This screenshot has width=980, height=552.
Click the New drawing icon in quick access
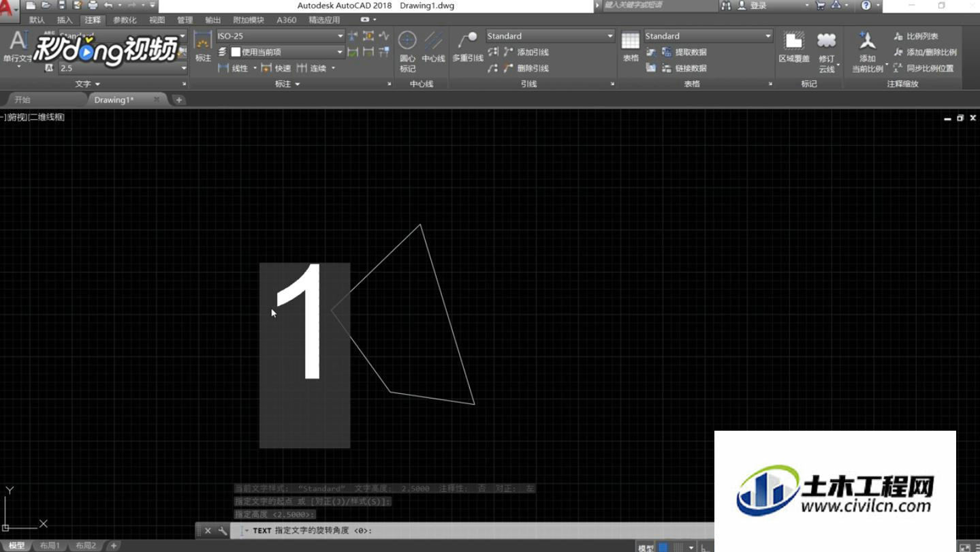pos(31,5)
